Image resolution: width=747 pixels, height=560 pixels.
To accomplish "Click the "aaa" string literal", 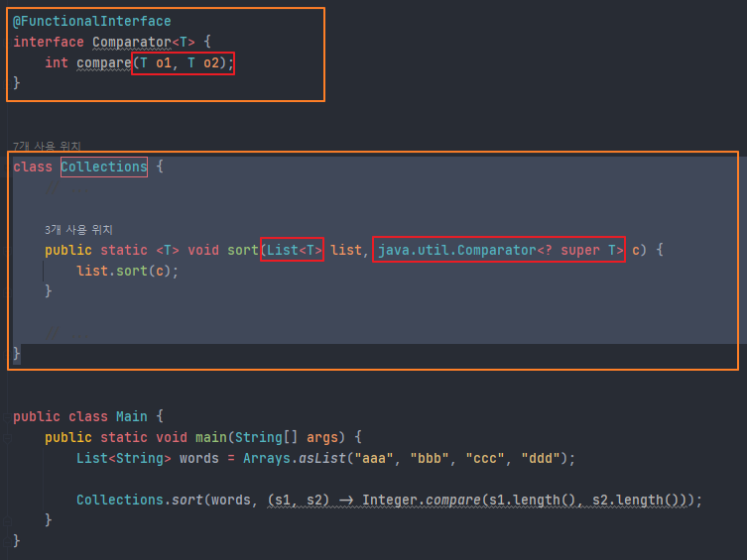I will tap(373, 459).
